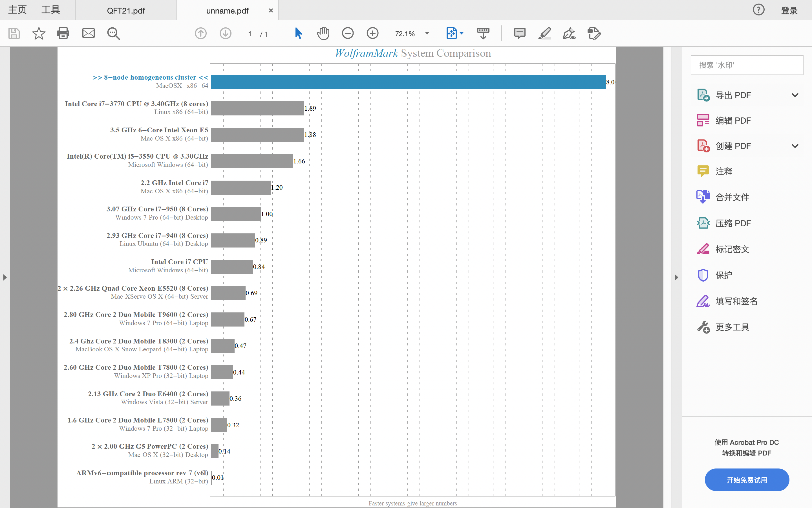The height and width of the screenshot is (508, 812).
Task: Go to the next page with the down arrow
Action: [226, 33]
